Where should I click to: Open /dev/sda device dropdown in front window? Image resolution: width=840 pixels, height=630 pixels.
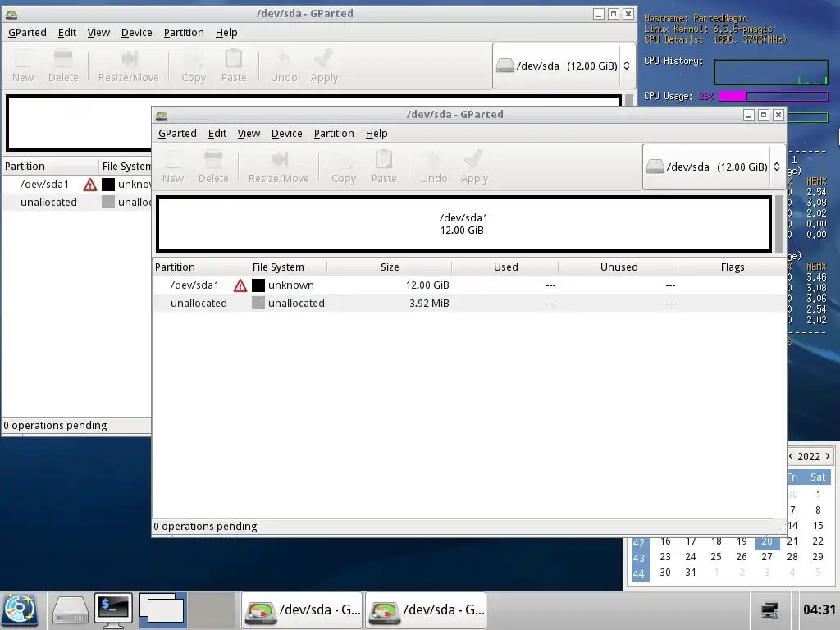click(x=714, y=167)
